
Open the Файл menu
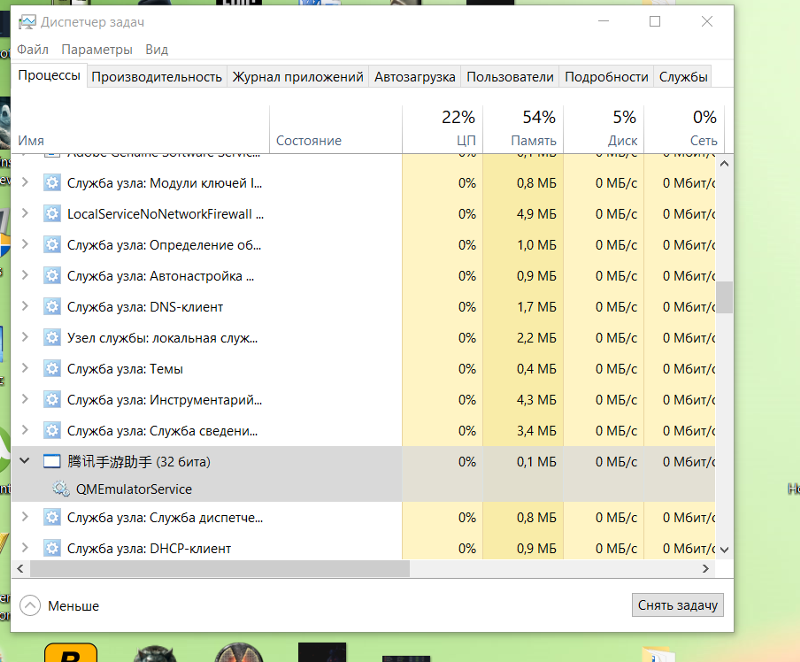pyautogui.click(x=32, y=49)
